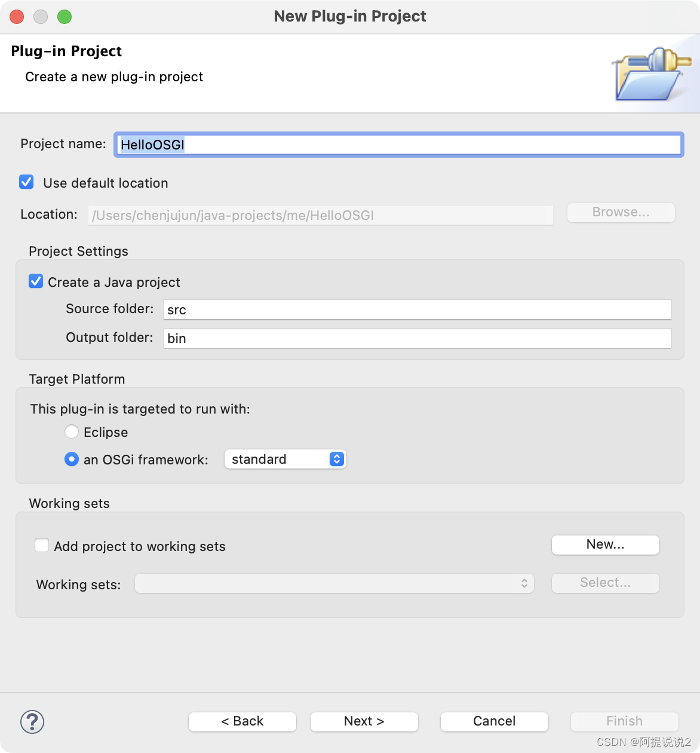Image resolution: width=700 pixels, height=753 pixels.
Task: Click the Output folder input field
Action: 417,338
